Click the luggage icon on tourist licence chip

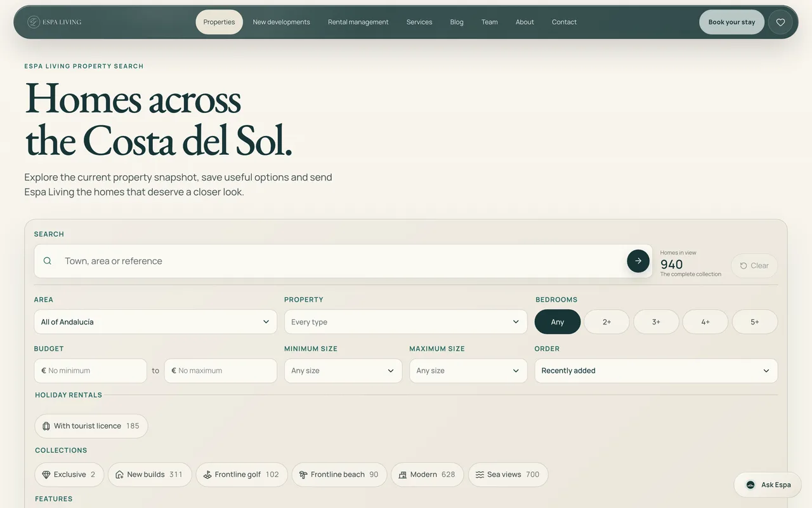[x=46, y=426]
